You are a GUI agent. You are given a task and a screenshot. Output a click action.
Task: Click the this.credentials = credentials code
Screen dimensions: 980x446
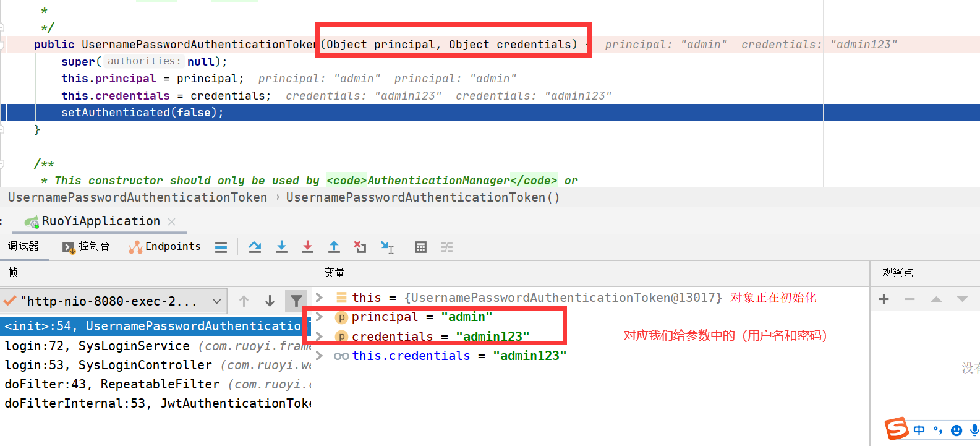pos(166,96)
